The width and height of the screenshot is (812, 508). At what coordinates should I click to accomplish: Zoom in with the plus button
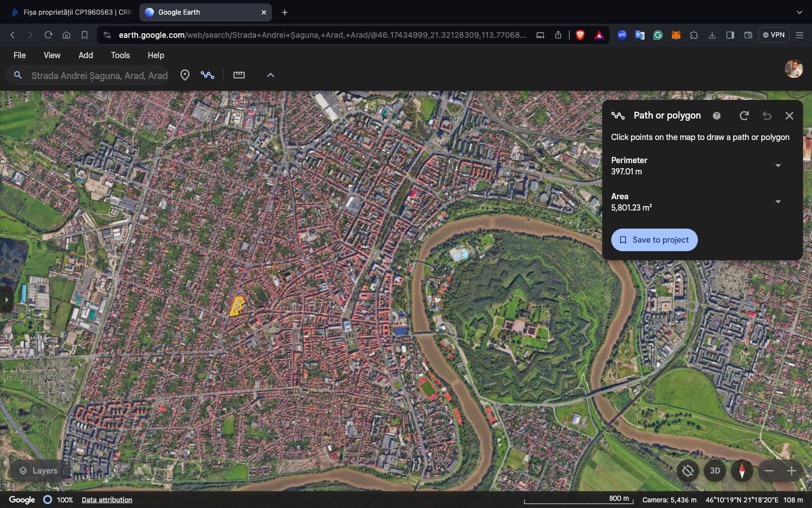pyautogui.click(x=792, y=471)
